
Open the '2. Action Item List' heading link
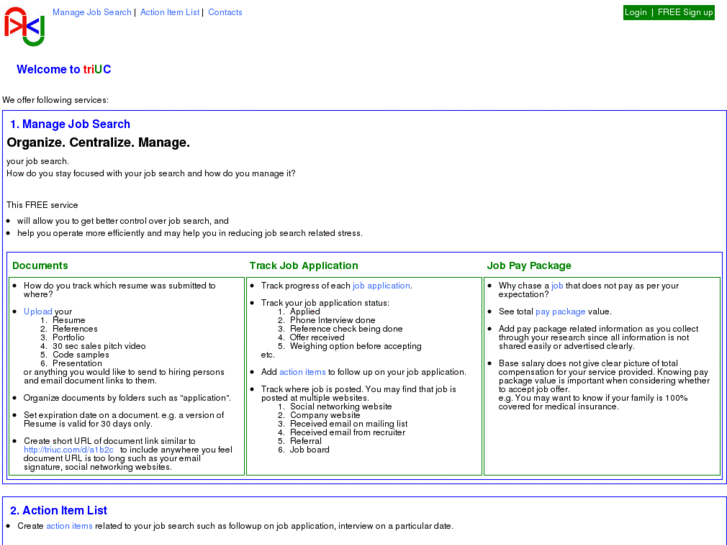58,510
